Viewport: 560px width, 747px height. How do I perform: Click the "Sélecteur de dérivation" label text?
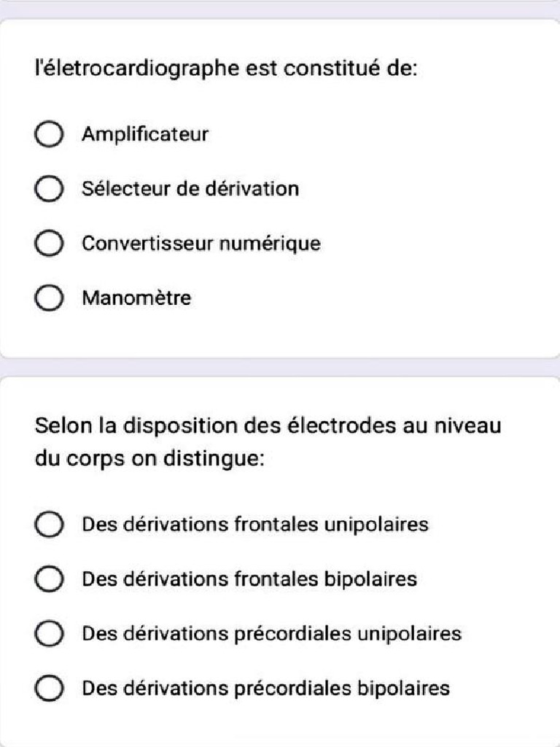coord(190,190)
